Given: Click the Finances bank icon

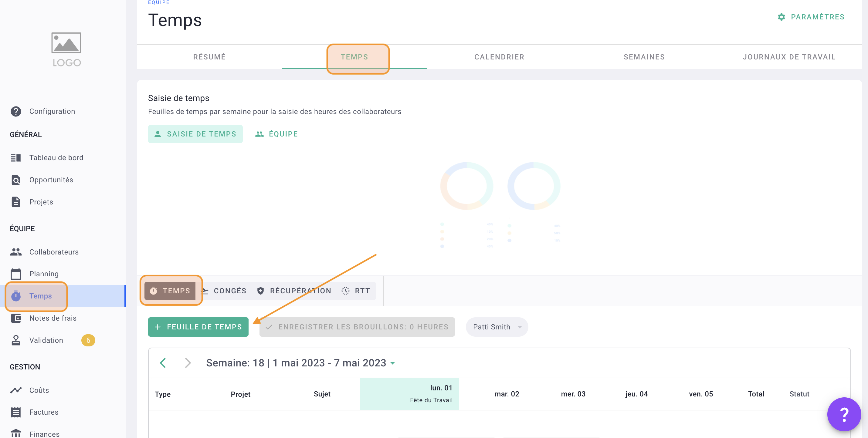Looking at the screenshot, I should tap(16, 434).
